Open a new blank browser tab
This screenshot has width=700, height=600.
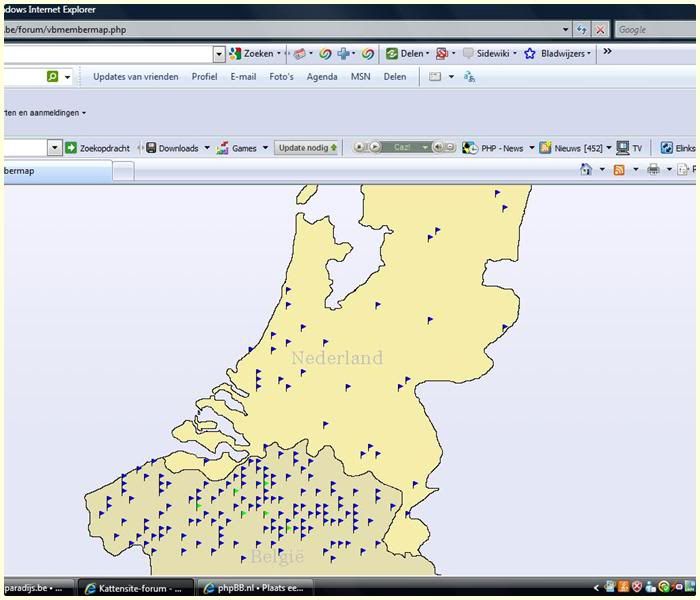coord(123,171)
